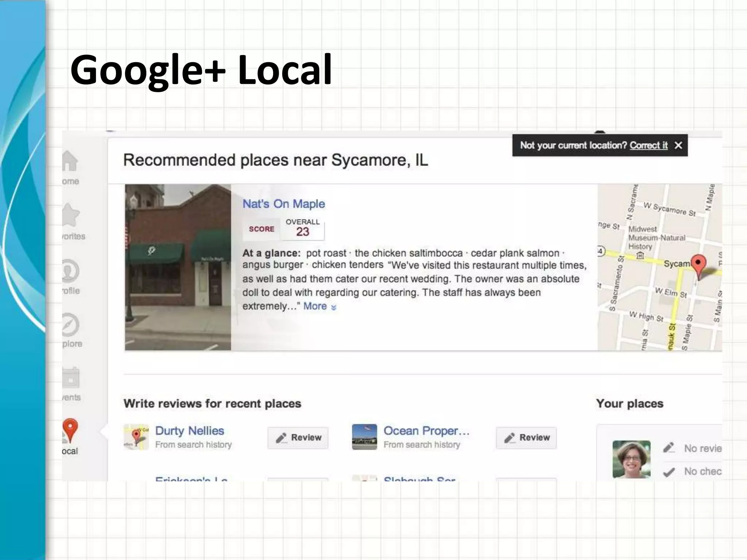The image size is (747, 560).
Task: Click 'W Sycamore St' label on map
Action: [x=670, y=209]
